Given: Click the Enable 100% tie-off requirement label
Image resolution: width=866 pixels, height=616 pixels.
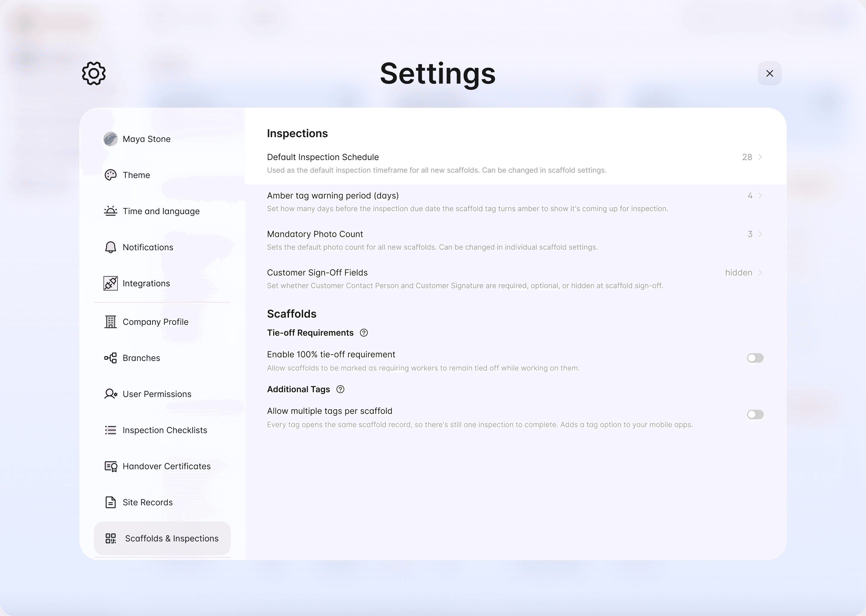Looking at the screenshot, I should 331,354.
